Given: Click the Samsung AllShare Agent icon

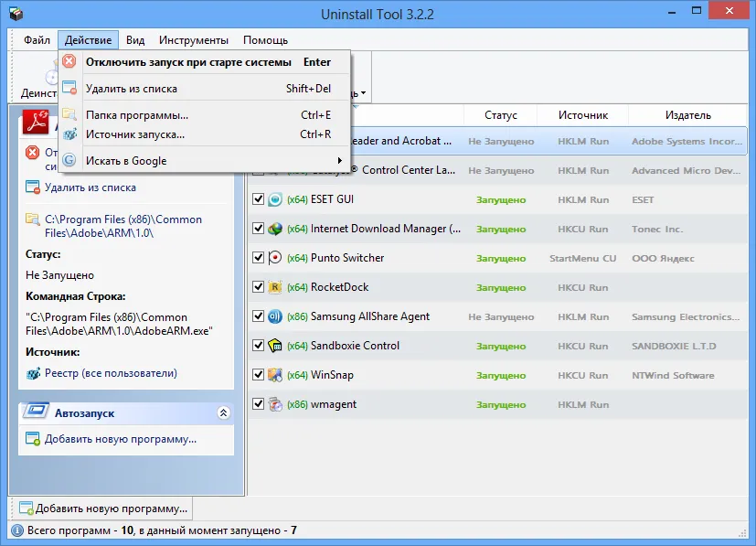Looking at the screenshot, I should point(275,316).
